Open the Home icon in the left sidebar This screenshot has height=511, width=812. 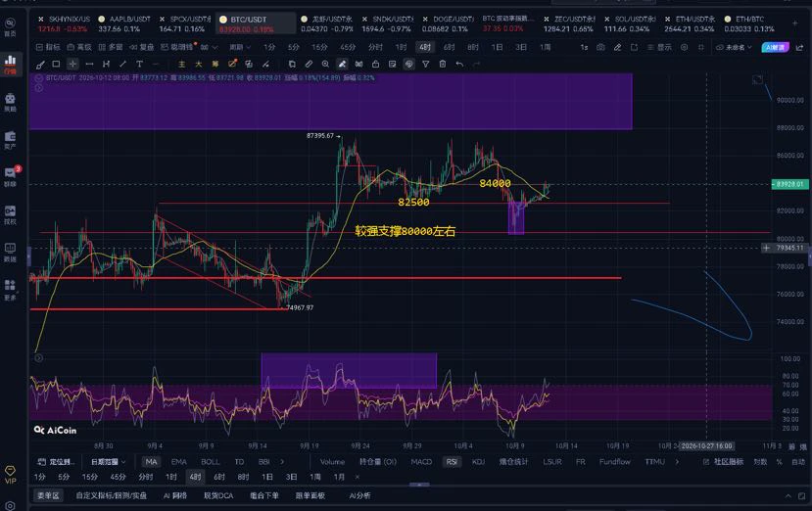pyautogui.click(x=10, y=25)
